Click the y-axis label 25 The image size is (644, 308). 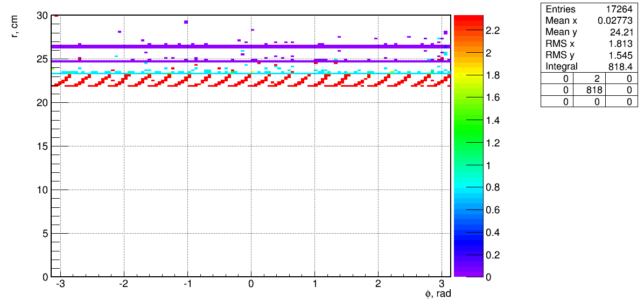tap(43, 59)
